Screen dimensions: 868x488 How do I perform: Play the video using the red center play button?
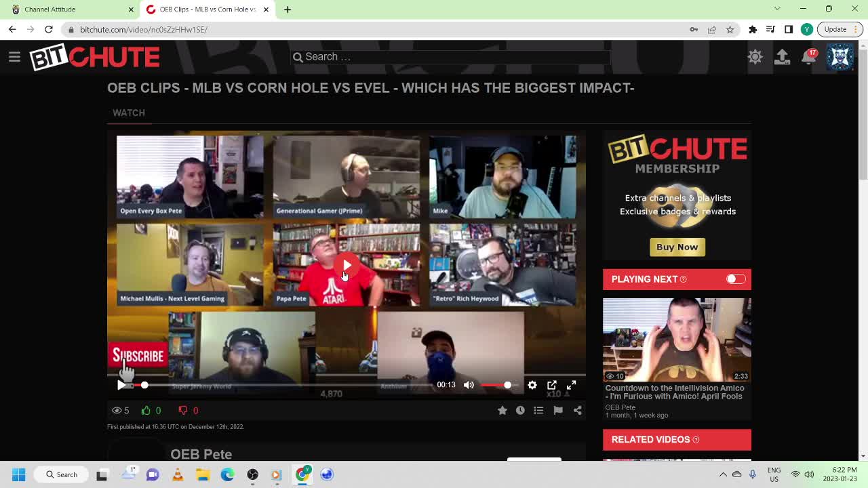[347, 265]
